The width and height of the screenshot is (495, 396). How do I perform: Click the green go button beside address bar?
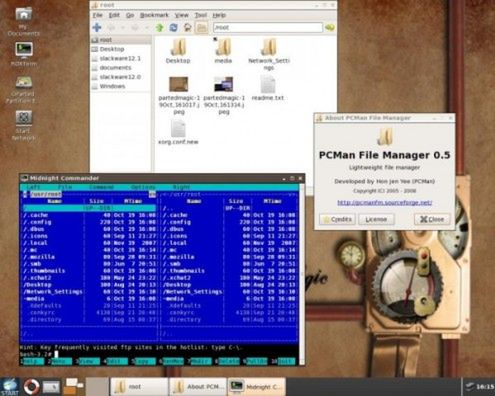coord(330,27)
